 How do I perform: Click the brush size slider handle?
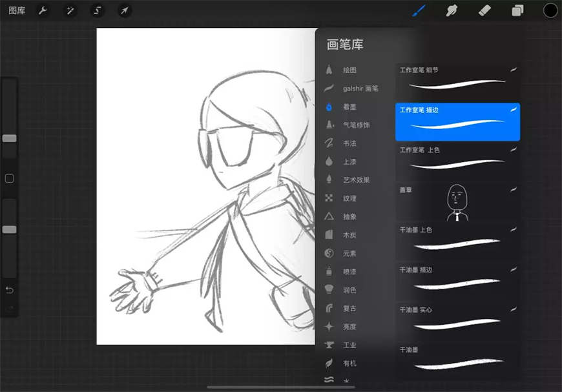click(10, 138)
